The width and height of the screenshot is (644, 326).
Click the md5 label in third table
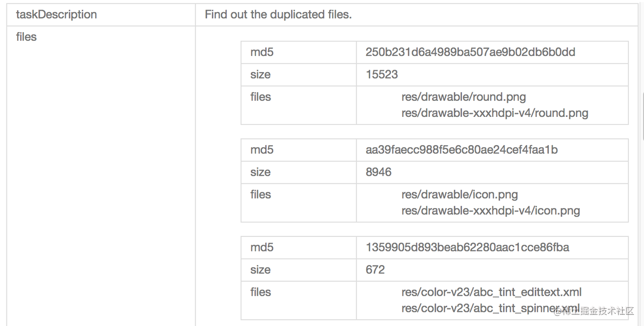tap(262, 247)
